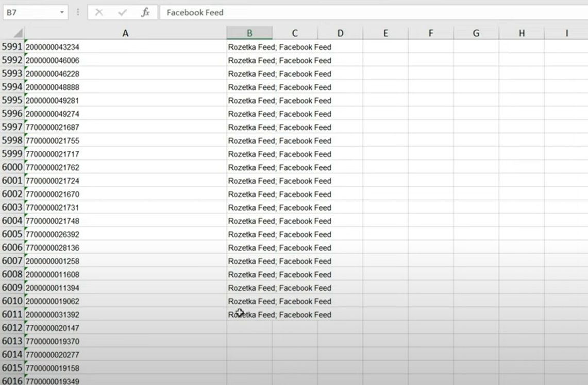Click "Rozetka Feed; Facebook Feed" in row 5998
This screenshot has height=385, width=588.
(x=279, y=141)
